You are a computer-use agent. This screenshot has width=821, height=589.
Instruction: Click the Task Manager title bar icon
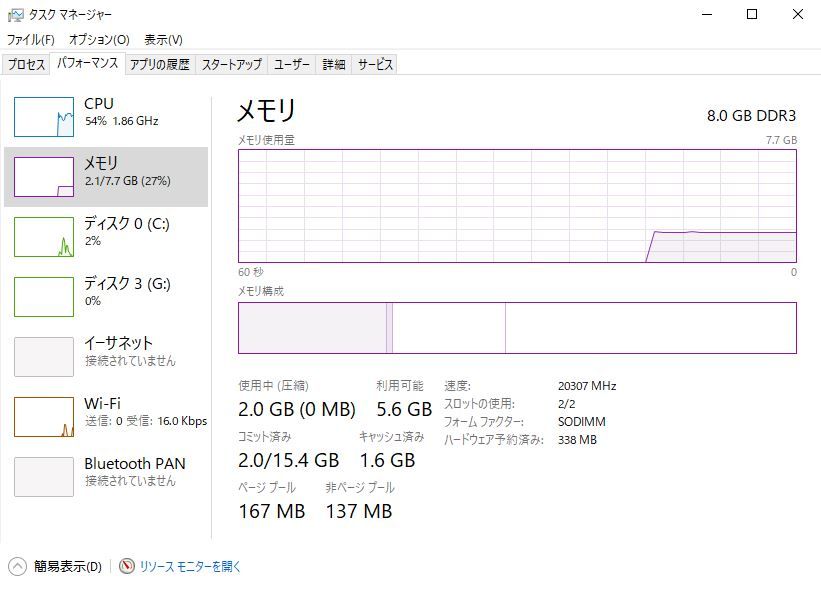pyautogui.click(x=16, y=15)
